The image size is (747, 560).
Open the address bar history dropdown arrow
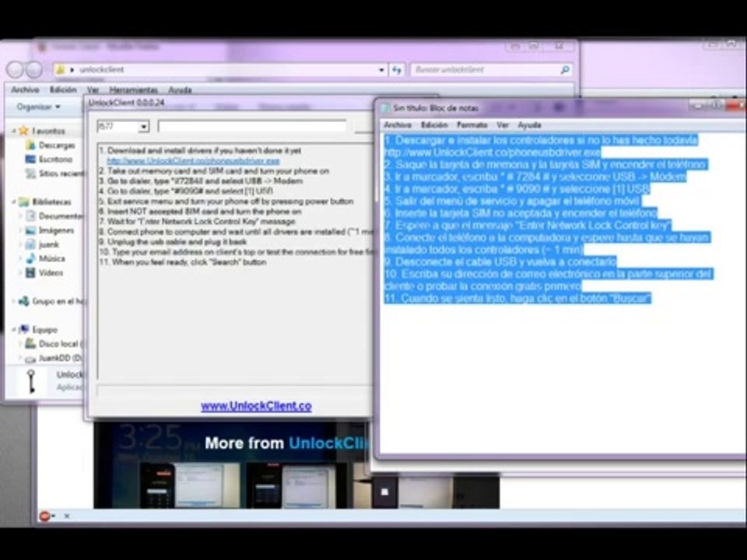tap(381, 70)
